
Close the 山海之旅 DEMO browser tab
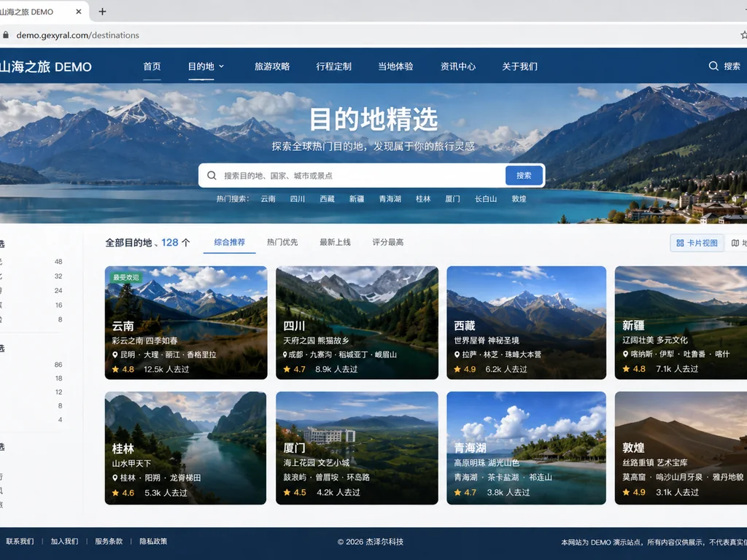coord(79,12)
